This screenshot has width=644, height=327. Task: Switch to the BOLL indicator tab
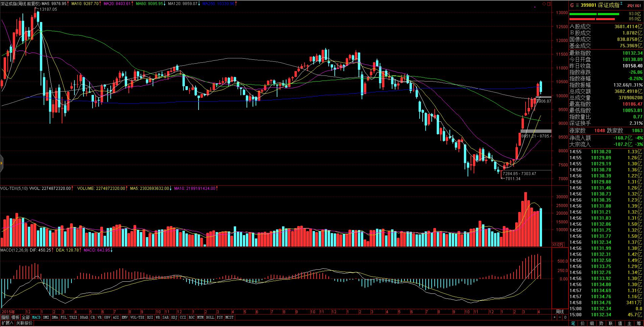click(x=210, y=317)
